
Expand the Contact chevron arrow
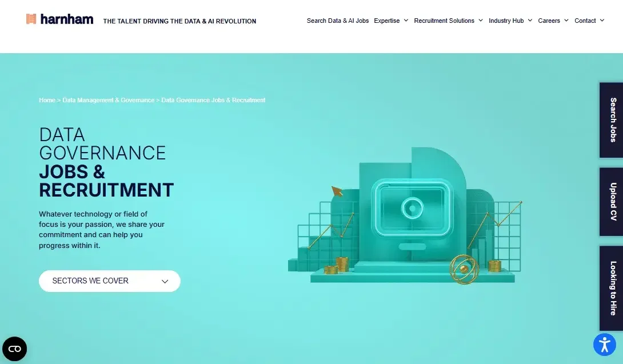point(602,21)
